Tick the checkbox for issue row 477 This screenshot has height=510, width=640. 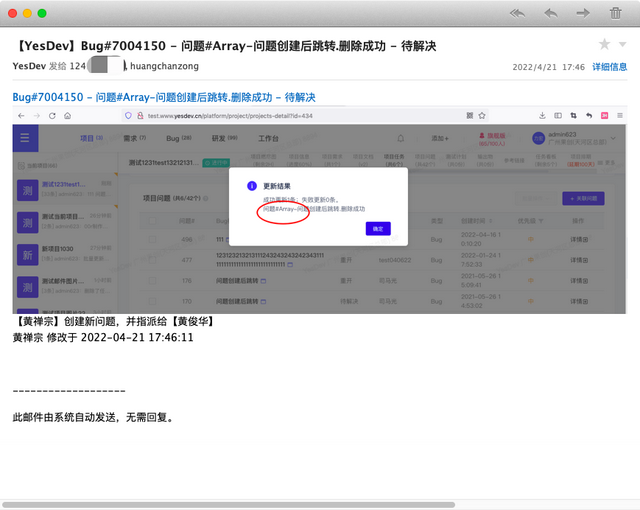(152, 260)
